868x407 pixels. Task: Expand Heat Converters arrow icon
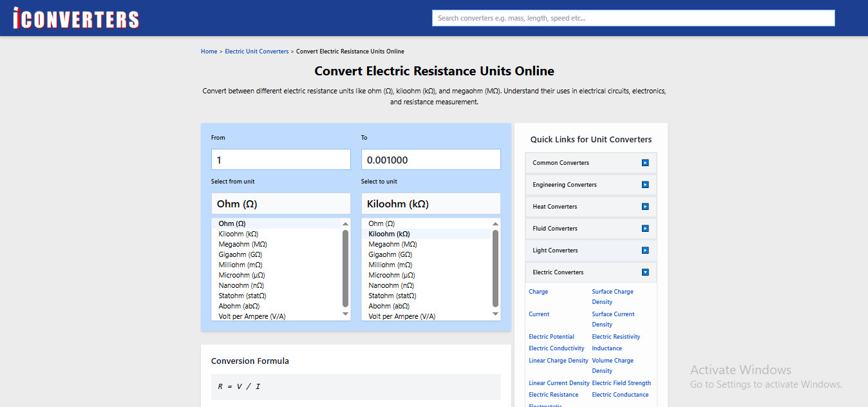pos(645,207)
